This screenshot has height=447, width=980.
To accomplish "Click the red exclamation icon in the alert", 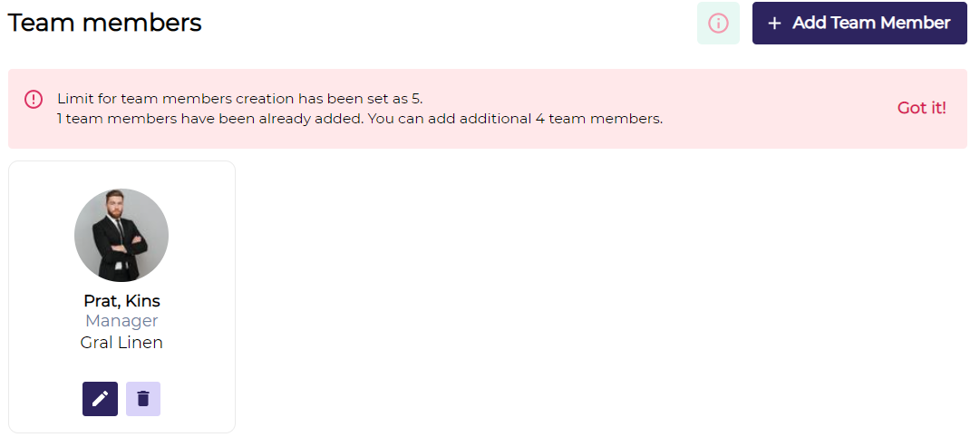I will pyautogui.click(x=34, y=99).
